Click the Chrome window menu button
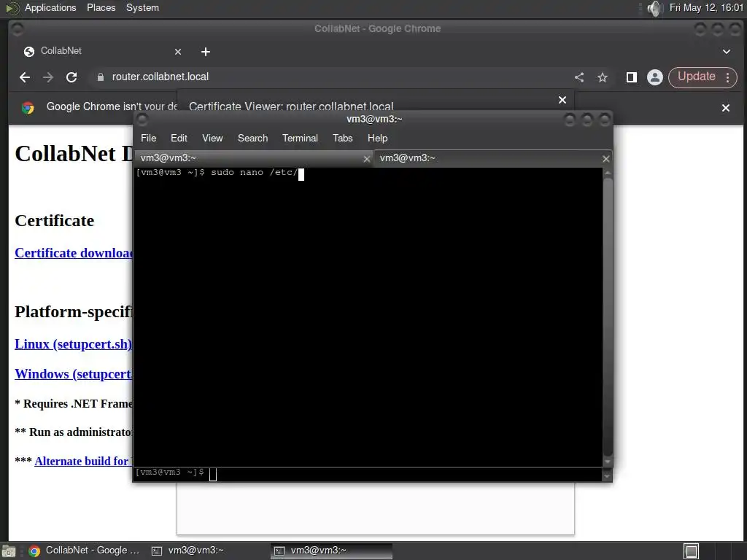Viewport: 747px width, 560px height. (17, 29)
